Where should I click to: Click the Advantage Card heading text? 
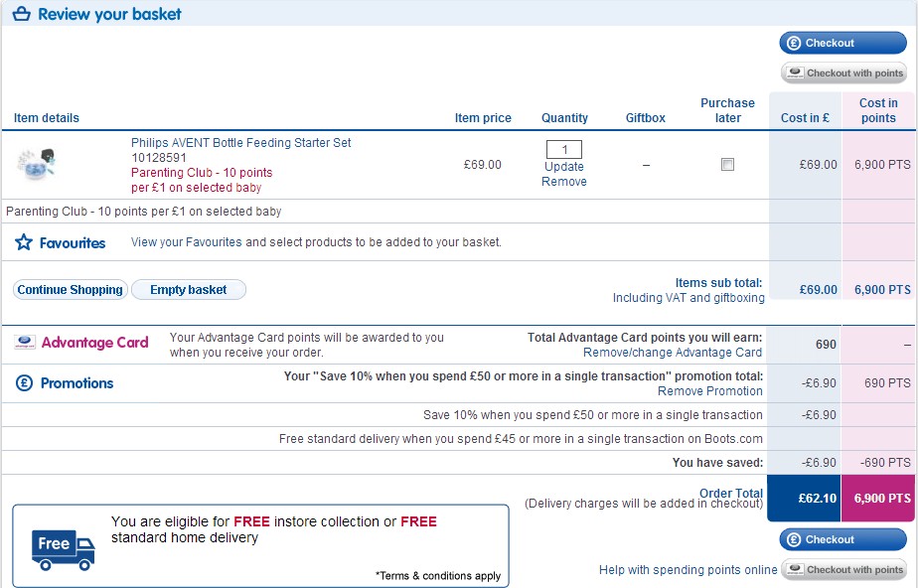(94, 343)
